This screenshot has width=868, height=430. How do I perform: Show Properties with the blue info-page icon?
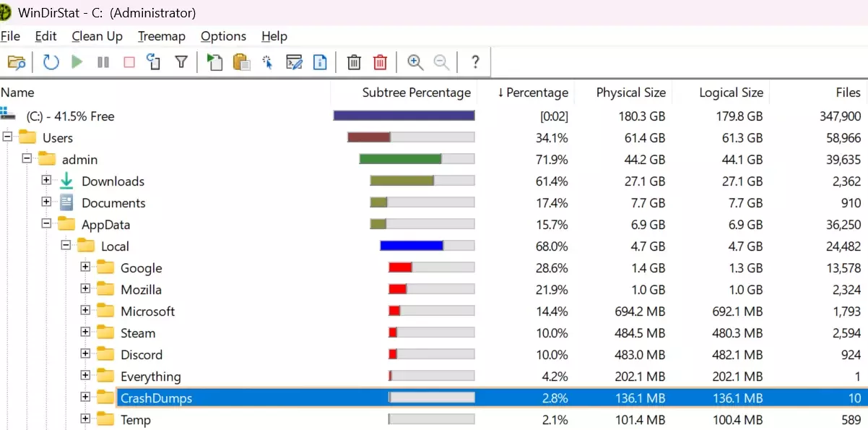click(x=320, y=62)
